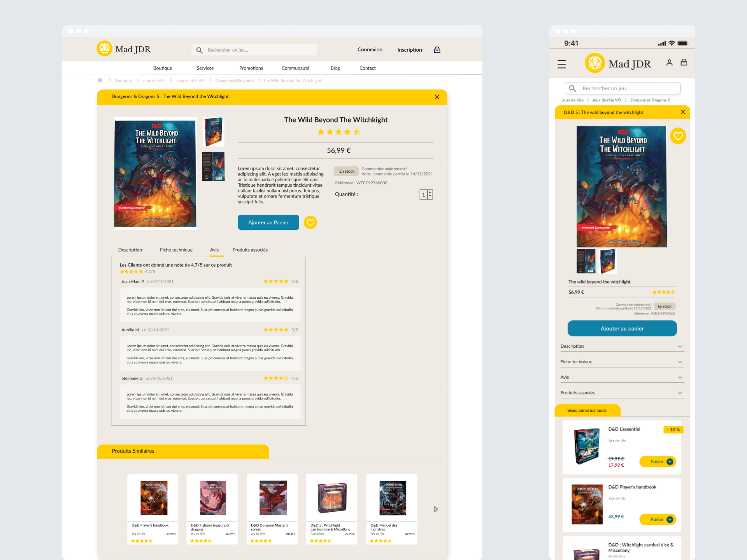
Task: Switch to the Description tab
Action: (130, 250)
